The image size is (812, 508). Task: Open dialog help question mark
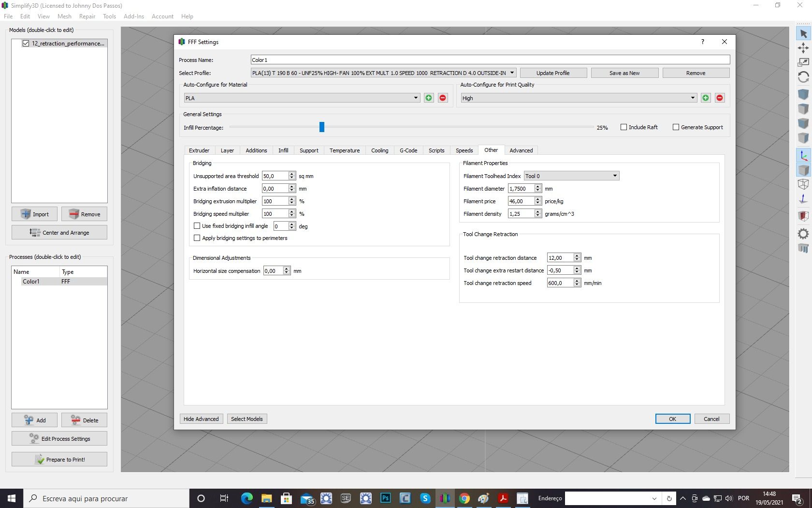pos(703,42)
